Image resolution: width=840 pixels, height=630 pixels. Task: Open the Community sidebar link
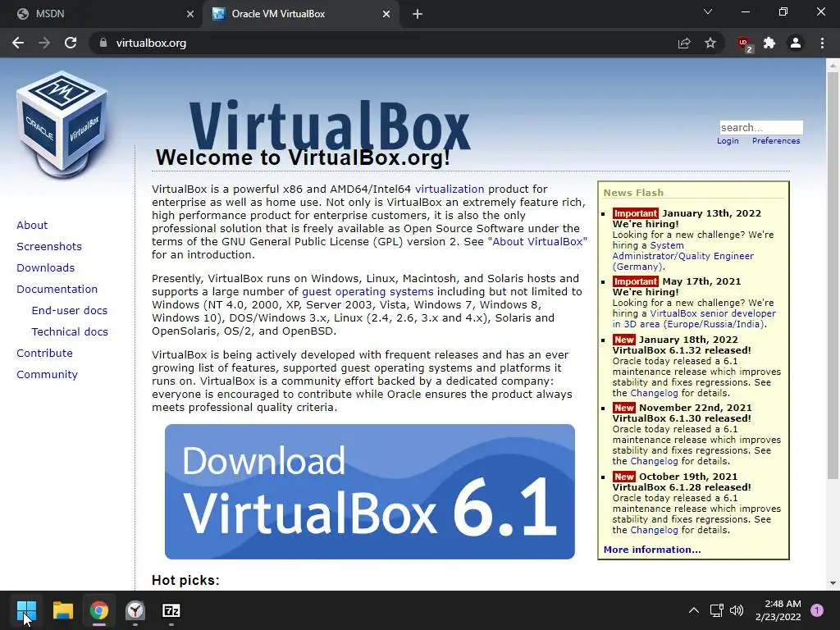(47, 374)
